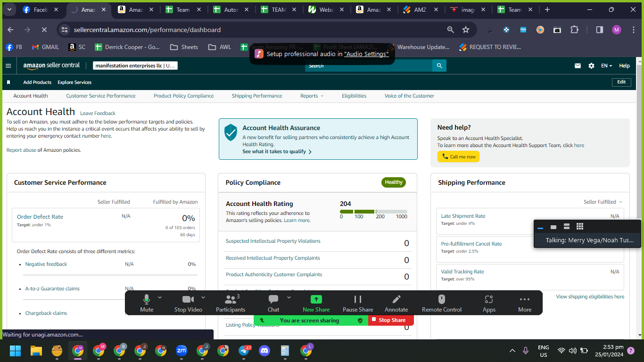Viewport: 644px width, 362px height.
Task: Open Chrome Extensions puzzle icon
Action: (574, 30)
